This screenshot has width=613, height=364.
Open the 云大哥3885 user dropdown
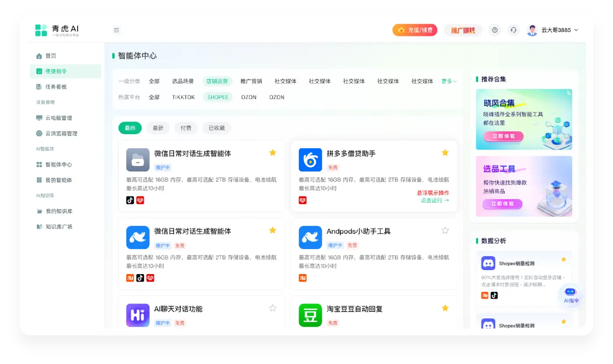pyautogui.click(x=553, y=30)
